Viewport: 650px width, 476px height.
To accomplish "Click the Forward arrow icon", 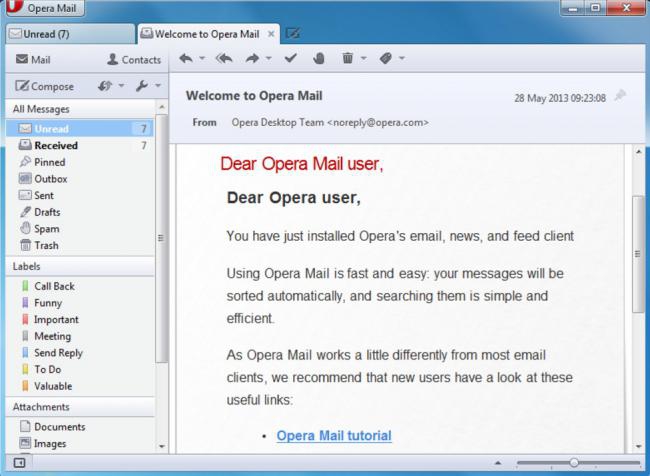I will point(252,58).
